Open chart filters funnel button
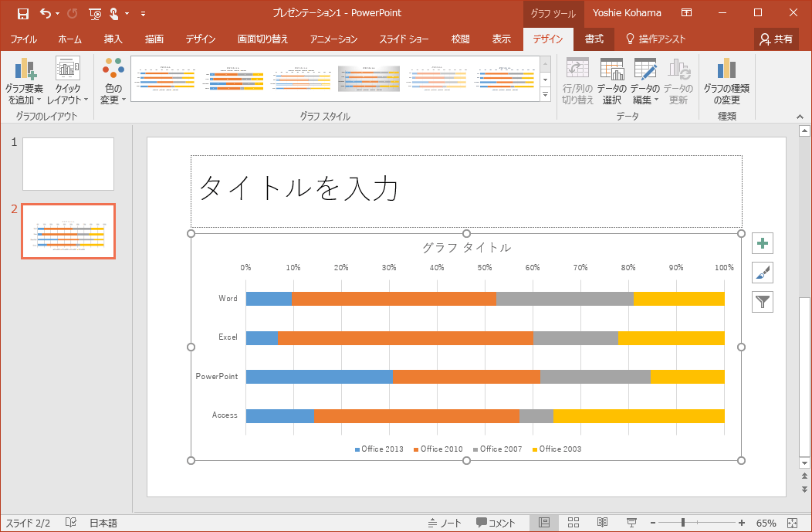 tap(763, 302)
